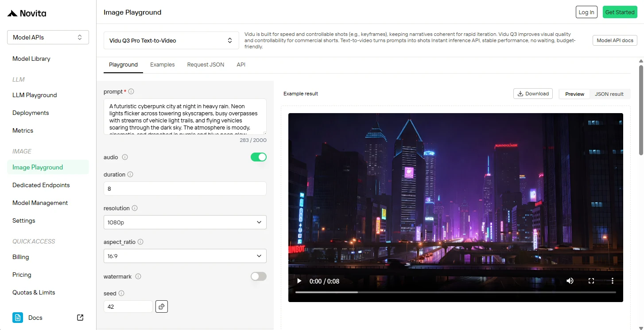Click the watermark info icon

tap(138, 276)
